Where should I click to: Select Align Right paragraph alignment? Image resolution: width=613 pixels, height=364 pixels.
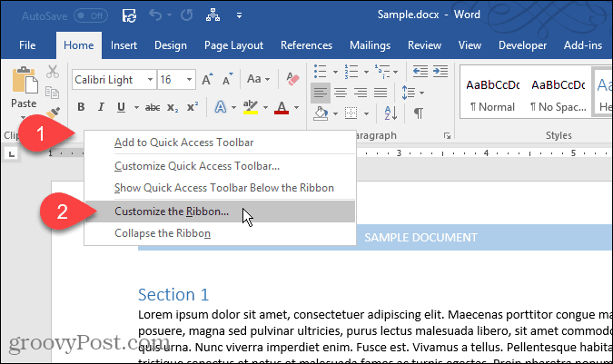pos(361,93)
